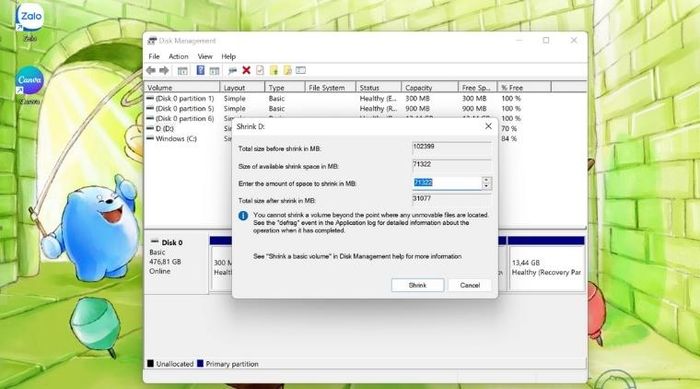Click the 900 MB capacity cell
This screenshot has height=389, width=700.
click(417, 109)
